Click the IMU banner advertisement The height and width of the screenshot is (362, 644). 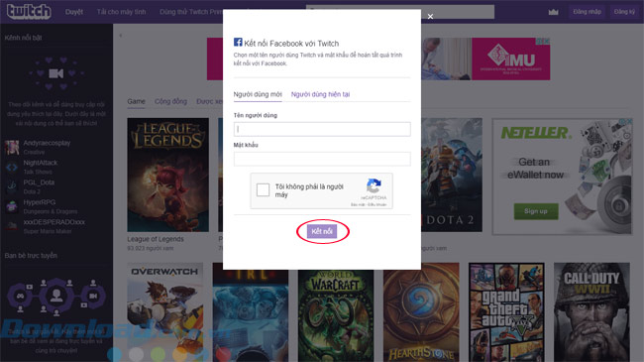pos(485,59)
